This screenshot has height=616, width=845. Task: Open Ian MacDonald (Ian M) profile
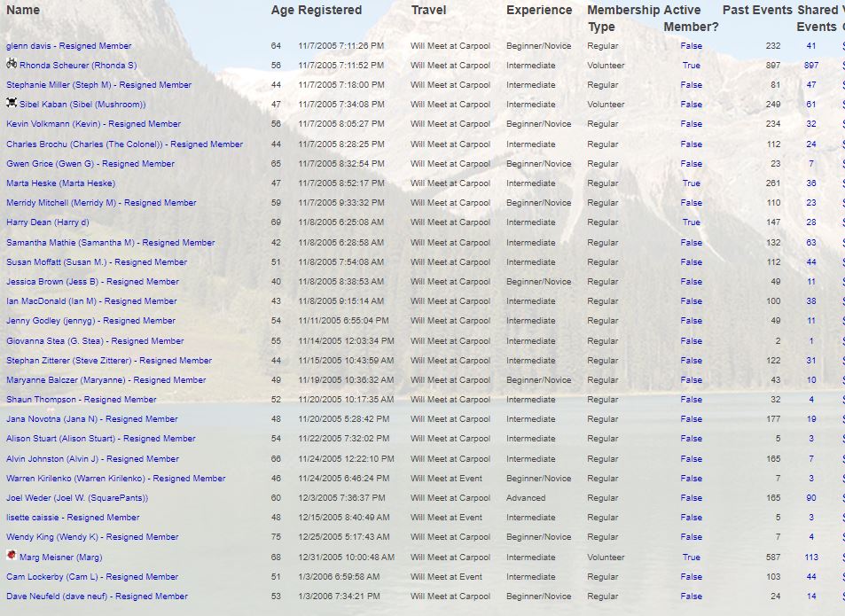[x=91, y=301]
